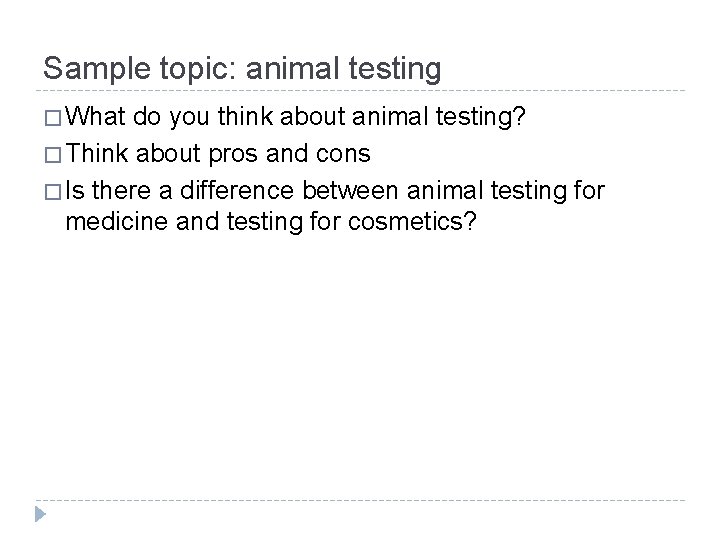Viewport: 720px width, 540px height.
Task: Select the slide title "Sample topic: animal testing"
Action: [242, 69]
